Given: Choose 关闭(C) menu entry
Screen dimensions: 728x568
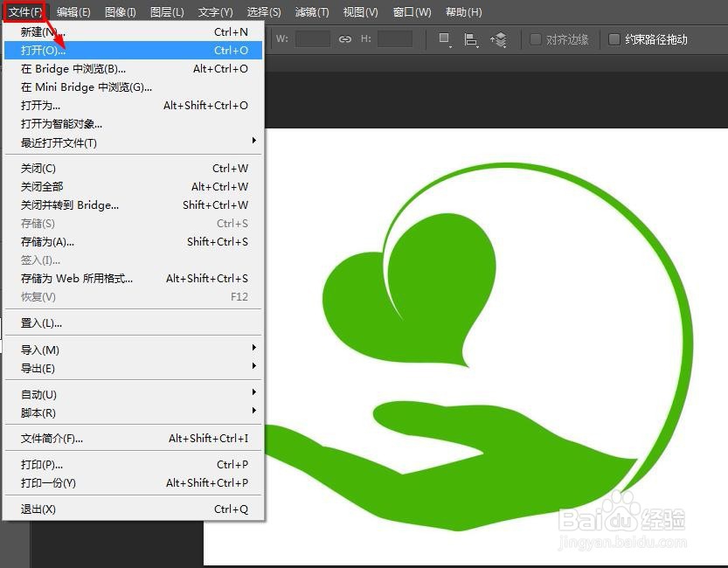Looking at the screenshot, I should pos(133,168).
